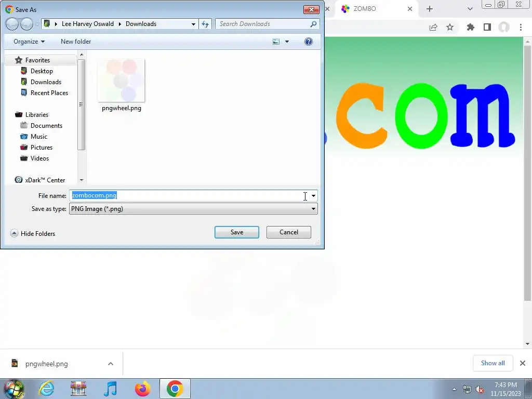This screenshot has width=532, height=399.
Task: Open the Organize menu
Action: [x=29, y=42]
